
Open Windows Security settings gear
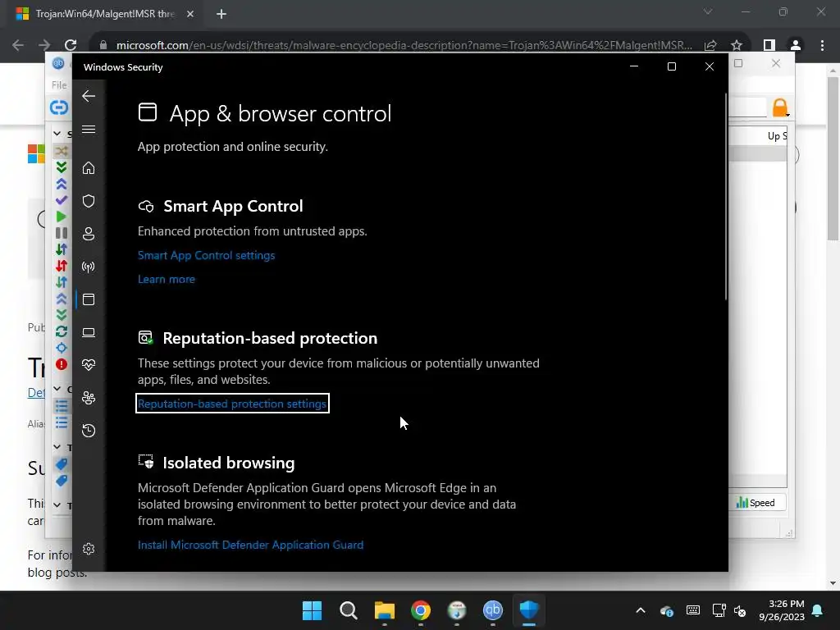(89, 549)
